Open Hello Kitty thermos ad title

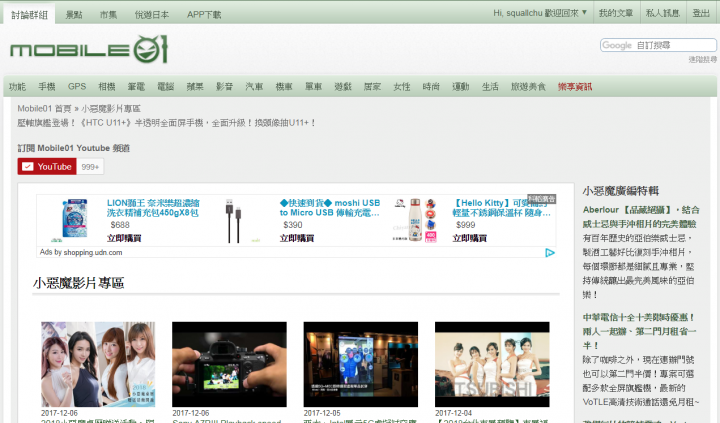(501, 208)
